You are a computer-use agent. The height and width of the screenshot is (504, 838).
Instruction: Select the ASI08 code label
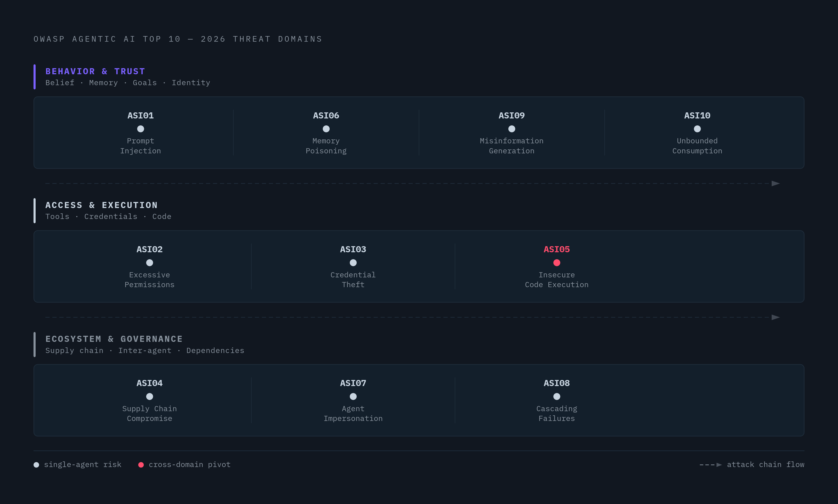point(556,383)
